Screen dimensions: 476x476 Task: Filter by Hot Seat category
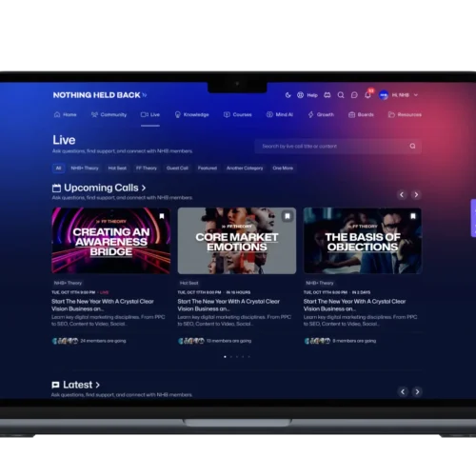[117, 169]
